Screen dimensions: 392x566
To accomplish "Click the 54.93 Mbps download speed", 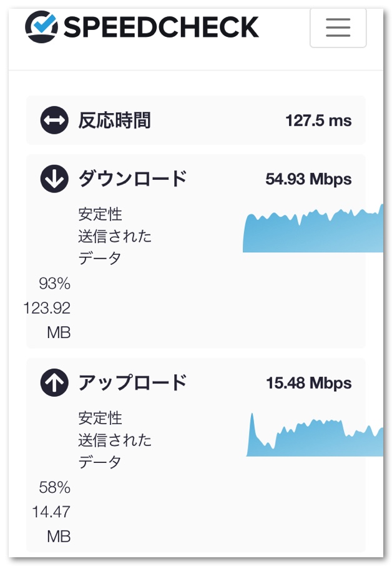I will click(308, 180).
